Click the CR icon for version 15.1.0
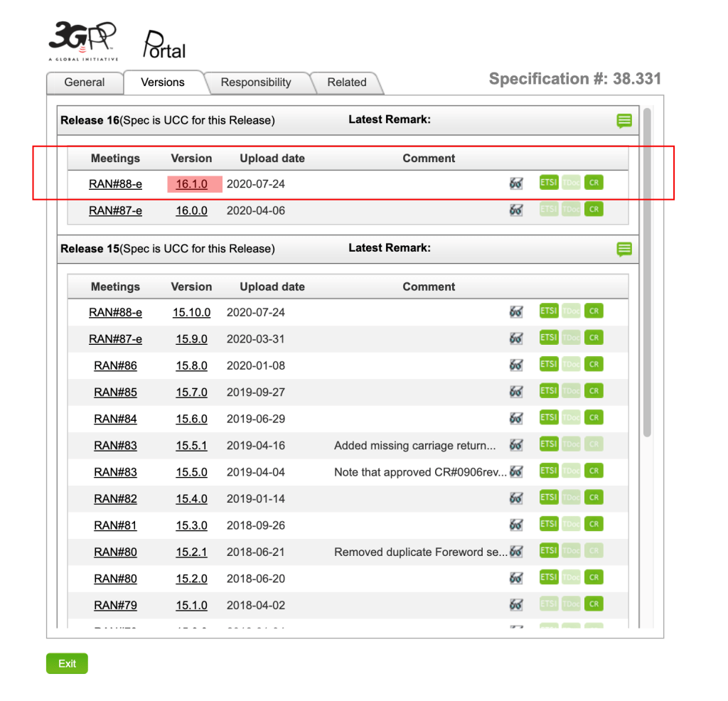Viewport: 728px width, 701px height. 594,603
